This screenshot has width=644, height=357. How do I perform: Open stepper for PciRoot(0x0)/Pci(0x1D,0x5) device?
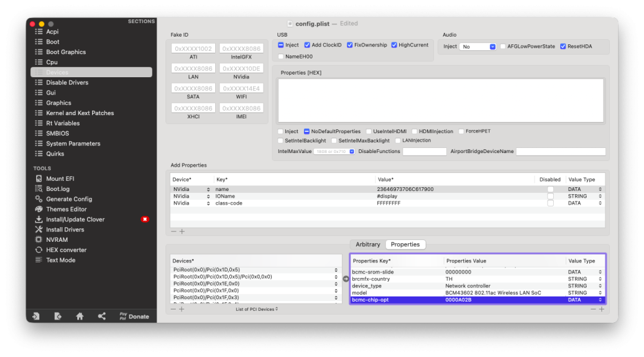tap(336, 270)
